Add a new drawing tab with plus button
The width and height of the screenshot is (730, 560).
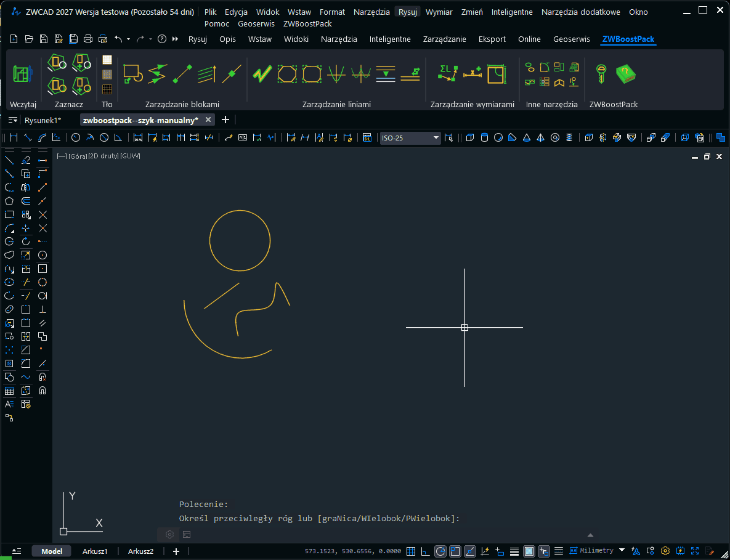pyautogui.click(x=225, y=120)
